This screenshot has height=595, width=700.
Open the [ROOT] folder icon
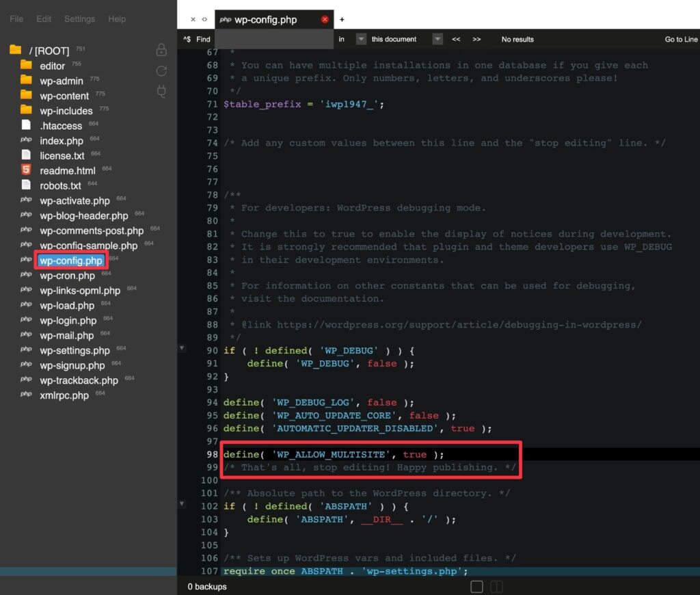[16, 50]
